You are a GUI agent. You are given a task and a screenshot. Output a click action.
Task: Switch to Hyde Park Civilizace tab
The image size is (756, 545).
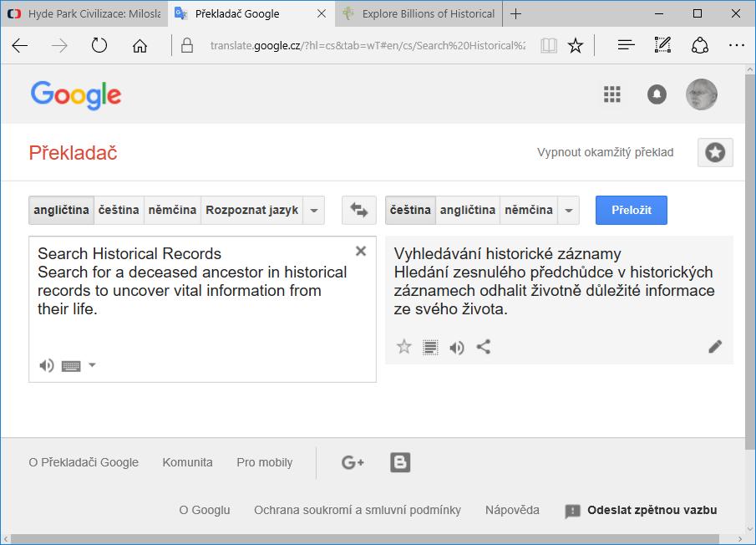click(x=84, y=13)
